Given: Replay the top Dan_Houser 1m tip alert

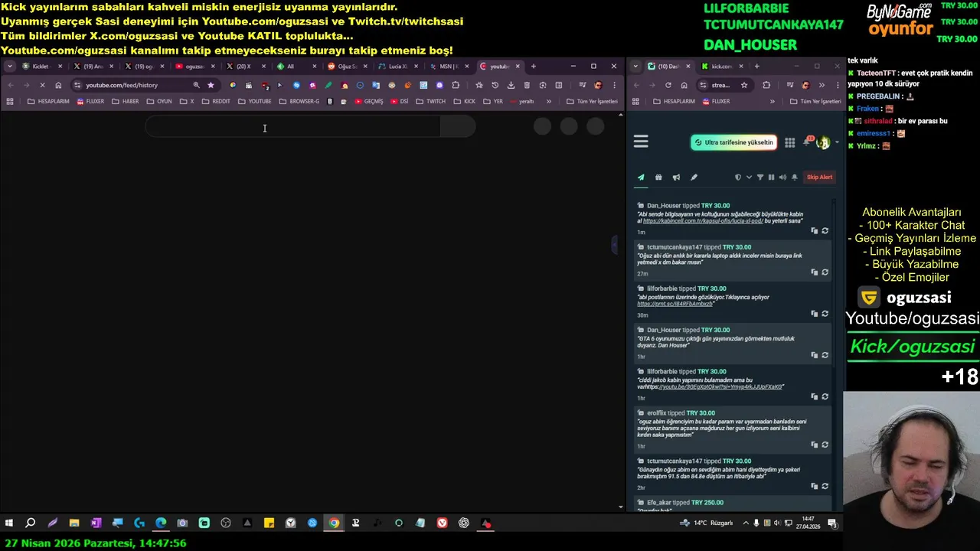Looking at the screenshot, I should [825, 230].
